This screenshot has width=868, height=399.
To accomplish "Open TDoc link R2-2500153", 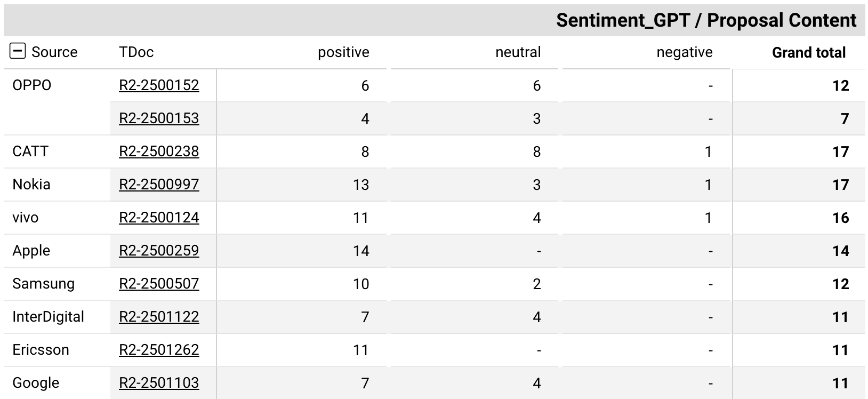I will pos(159,118).
